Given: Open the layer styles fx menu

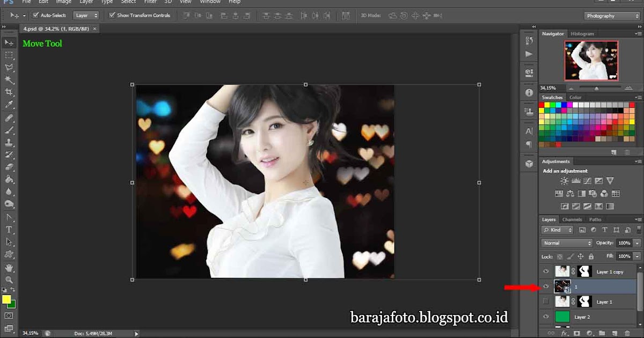Looking at the screenshot, I should 565,333.
